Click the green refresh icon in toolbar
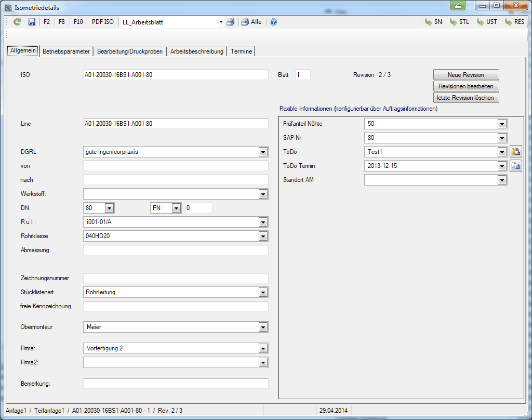The height and width of the screenshot is (420, 532). [17, 22]
